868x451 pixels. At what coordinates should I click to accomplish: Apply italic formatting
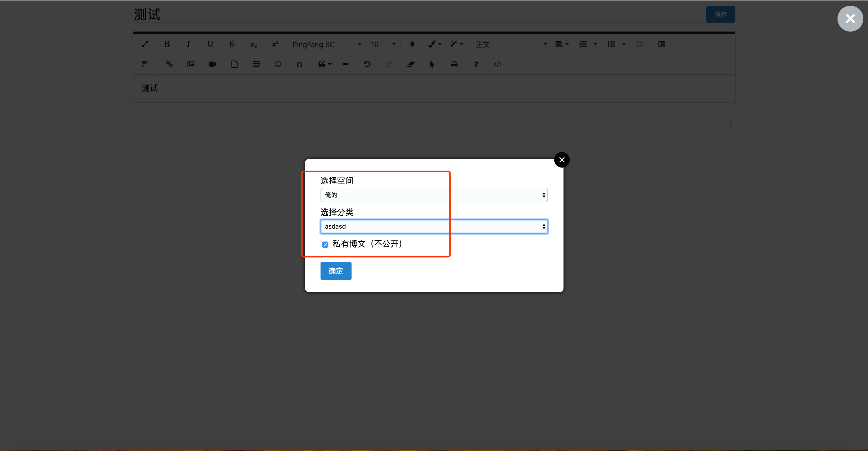(x=188, y=44)
